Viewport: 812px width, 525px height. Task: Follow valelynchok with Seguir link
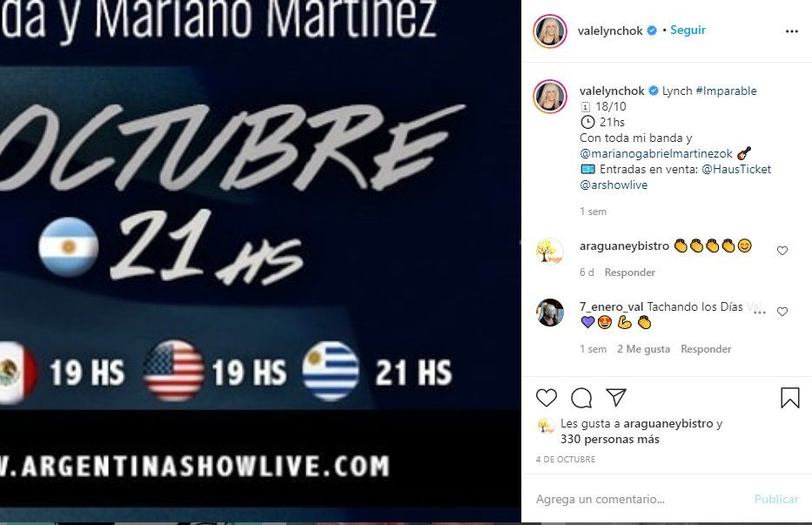(x=688, y=30)
